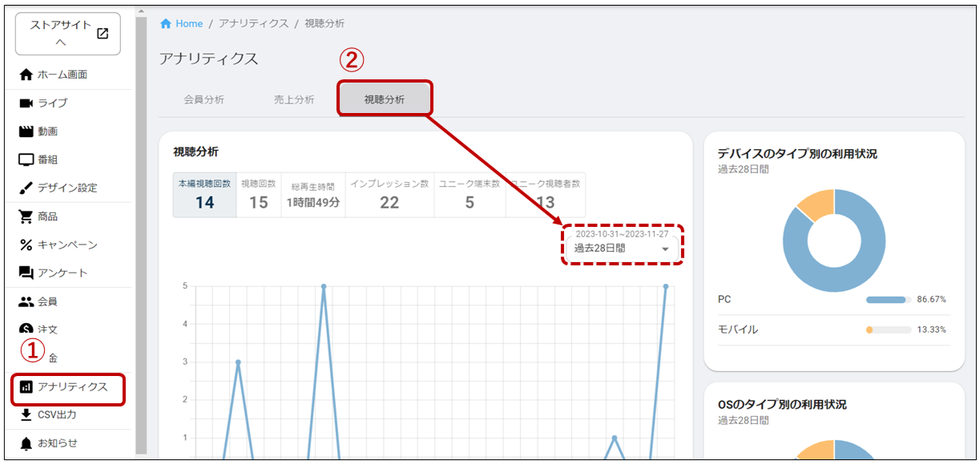
Task: Click the speech bubble icon for アンケート
Action: (x=26, y=273)
